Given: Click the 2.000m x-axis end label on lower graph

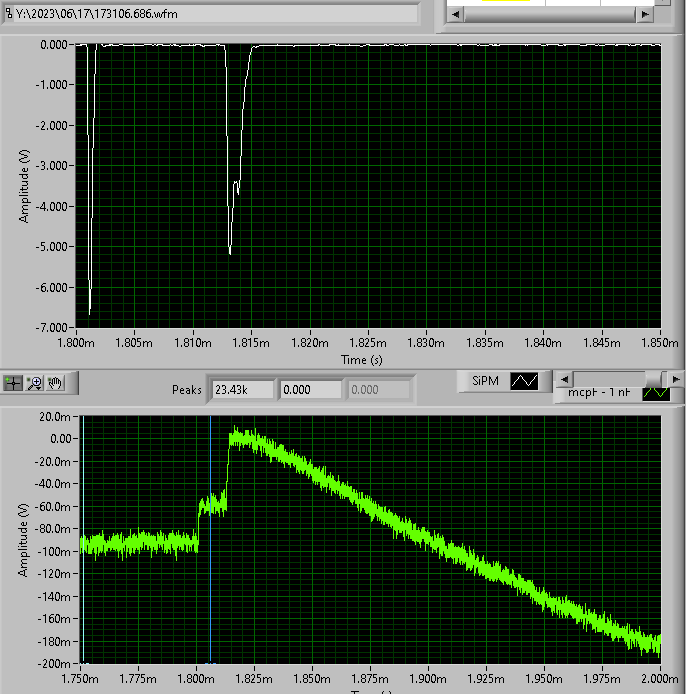Looking at the screenshot, I should pos(659,679).
